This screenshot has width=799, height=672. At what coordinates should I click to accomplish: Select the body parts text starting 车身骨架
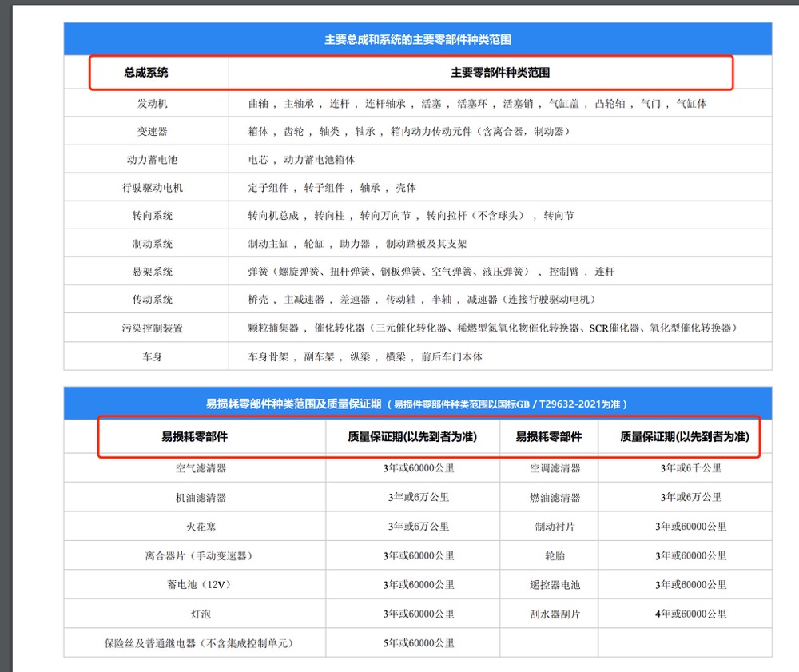click(x=365, y=356)
